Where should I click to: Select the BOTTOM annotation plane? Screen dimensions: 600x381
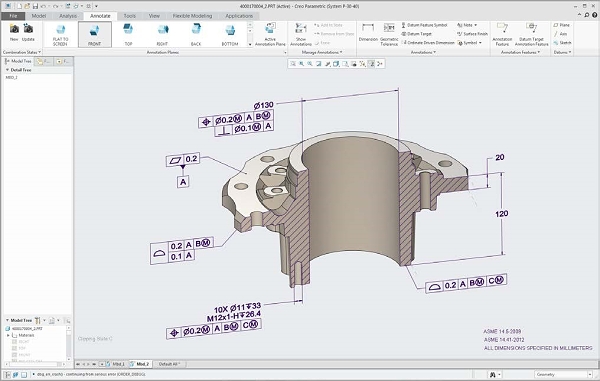[x=230, y=34]
